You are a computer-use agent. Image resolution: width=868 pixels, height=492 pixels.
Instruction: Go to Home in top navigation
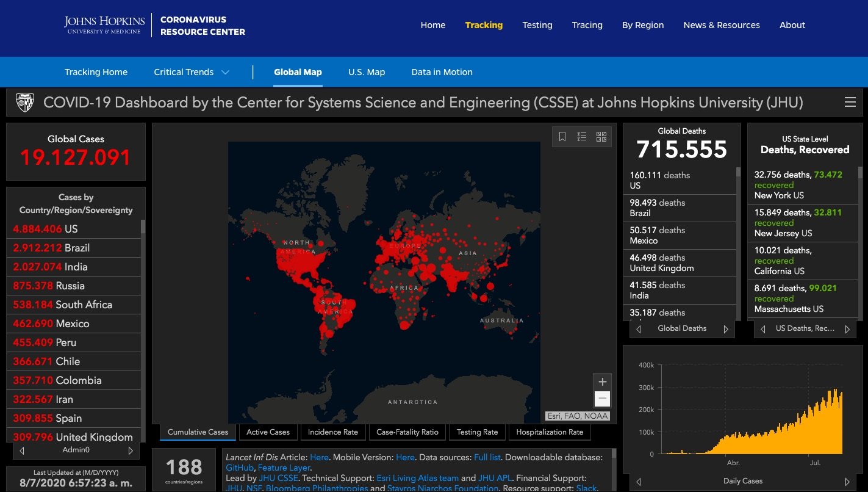(x=433, y=25)
